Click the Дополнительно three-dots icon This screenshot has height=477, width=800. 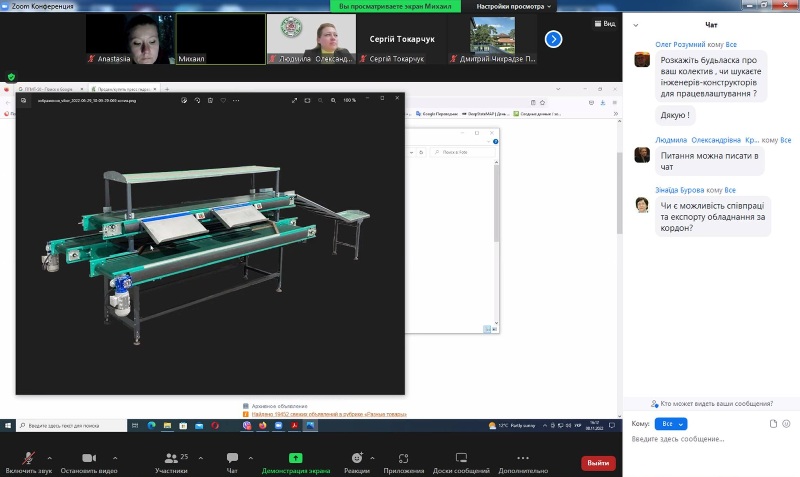point(523,458)
